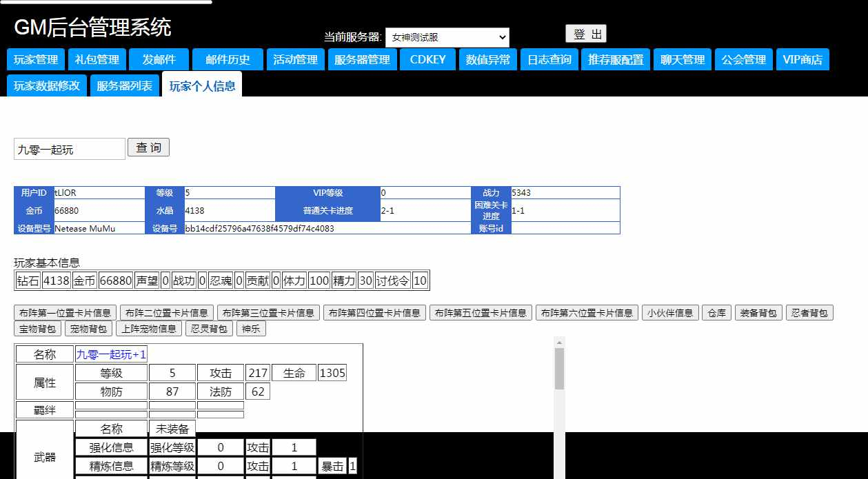Switch to the CDKEY tab
The image size is (868, 479).
tap(427, 60)
